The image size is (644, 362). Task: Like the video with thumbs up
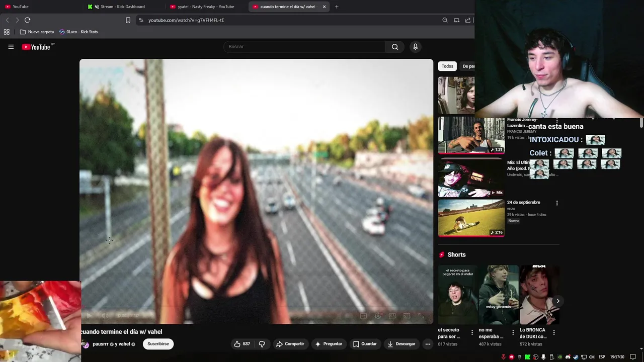pyautogui.click(x=242, y=344)
